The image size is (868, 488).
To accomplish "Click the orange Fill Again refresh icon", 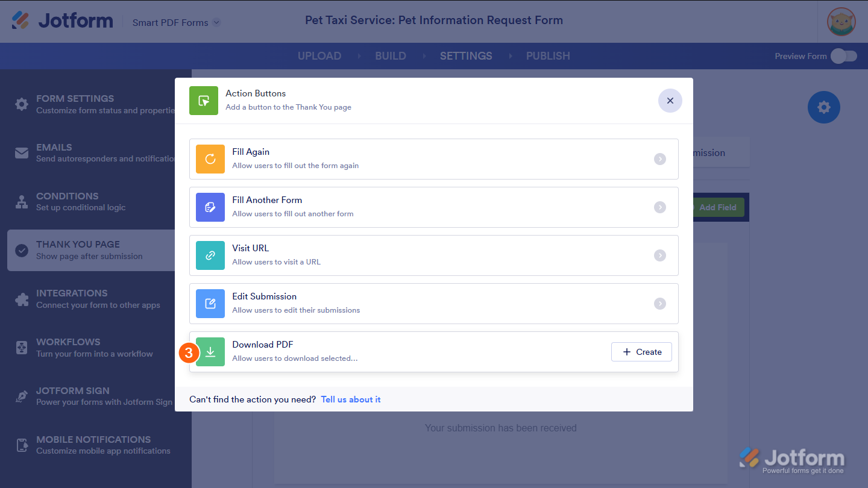I will (210, 159).
